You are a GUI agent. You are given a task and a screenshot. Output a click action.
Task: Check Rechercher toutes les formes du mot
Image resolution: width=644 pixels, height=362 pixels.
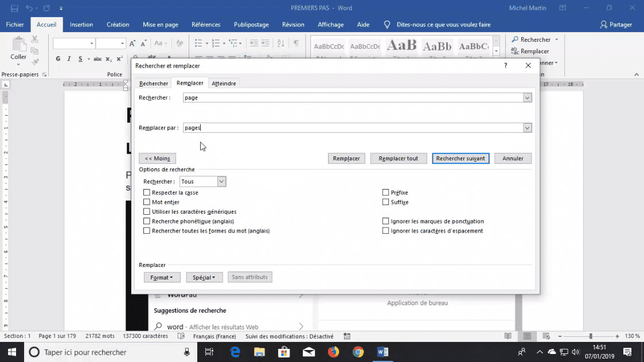147,231
